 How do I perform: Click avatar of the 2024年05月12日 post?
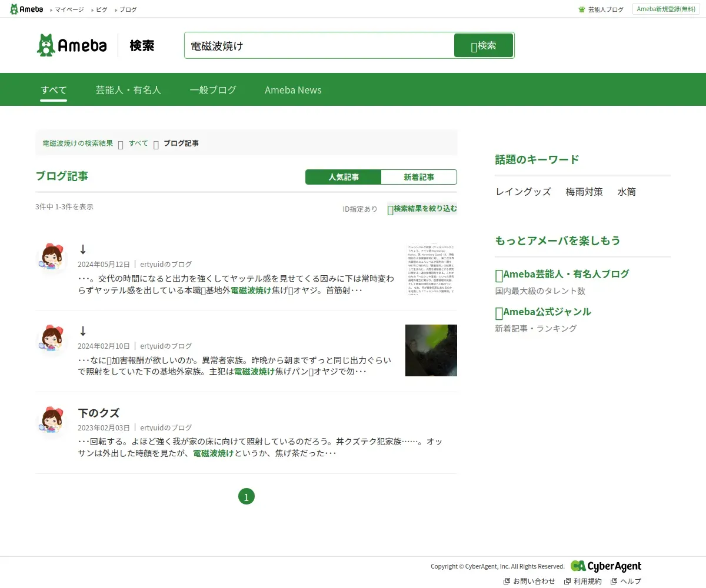tap(52, 257)
